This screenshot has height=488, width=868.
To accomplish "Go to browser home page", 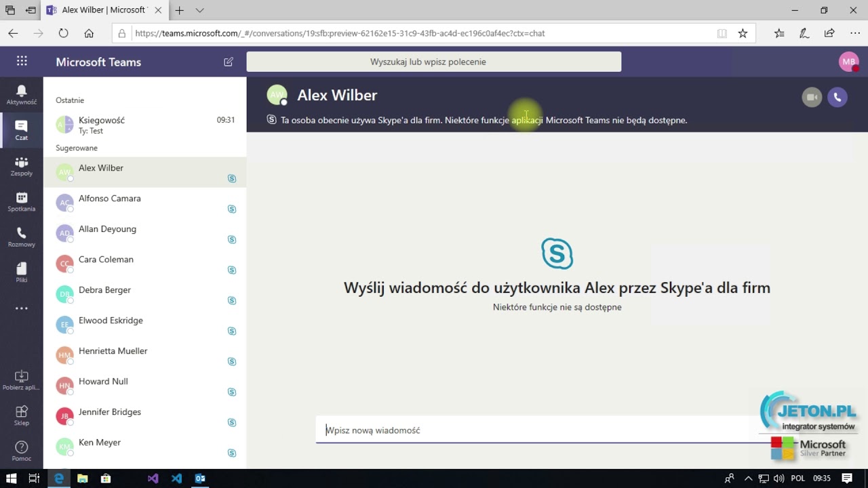I will (89, 33).
